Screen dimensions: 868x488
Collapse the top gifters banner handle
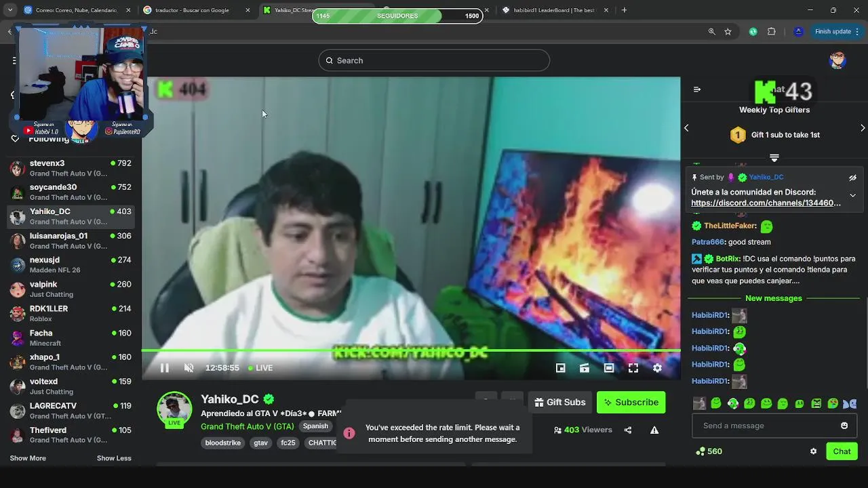[x=774, y=158]
